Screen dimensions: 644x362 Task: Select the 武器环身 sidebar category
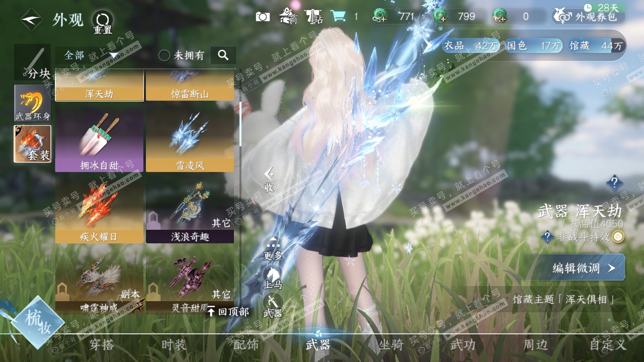[x=33, y=103]
